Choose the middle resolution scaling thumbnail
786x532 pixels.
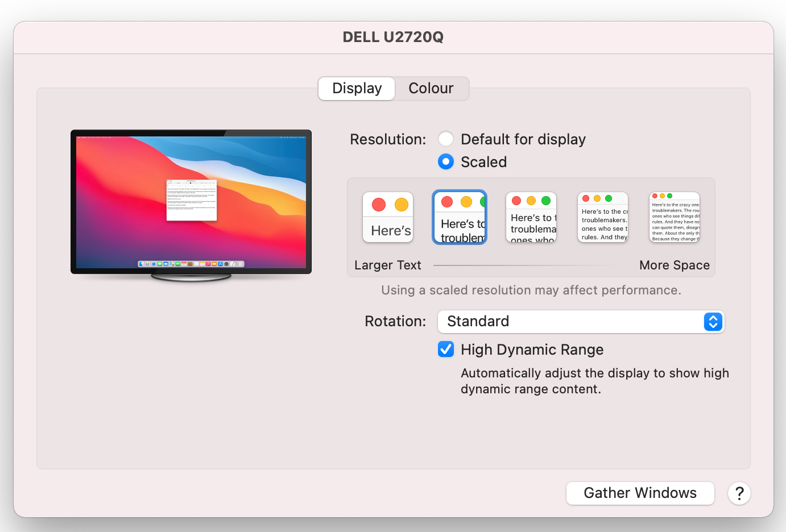coord(531,217)
